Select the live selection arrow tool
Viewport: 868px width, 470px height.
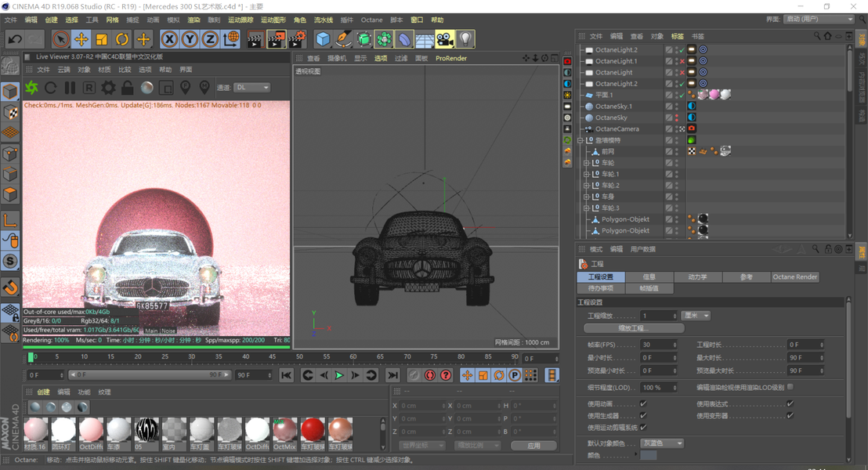[61, 39]
